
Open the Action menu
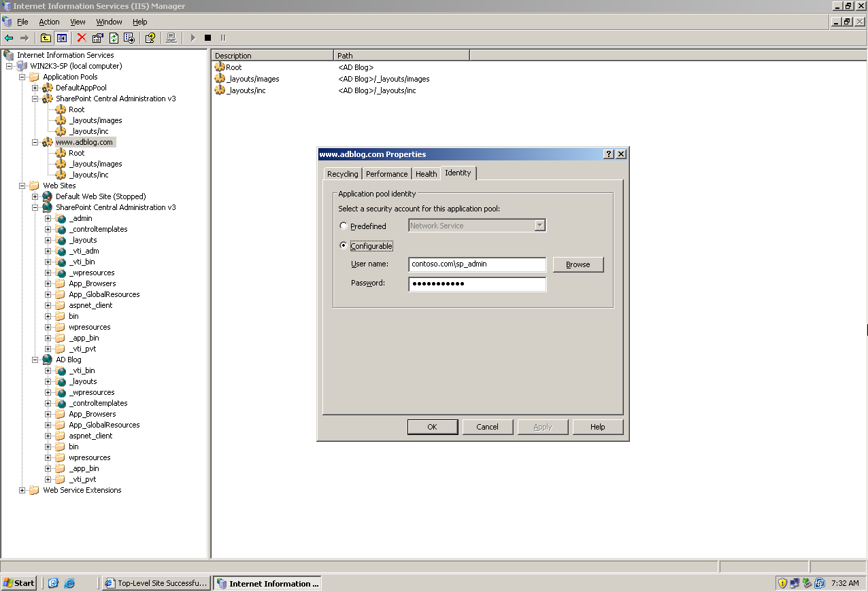tap(49, 21)
